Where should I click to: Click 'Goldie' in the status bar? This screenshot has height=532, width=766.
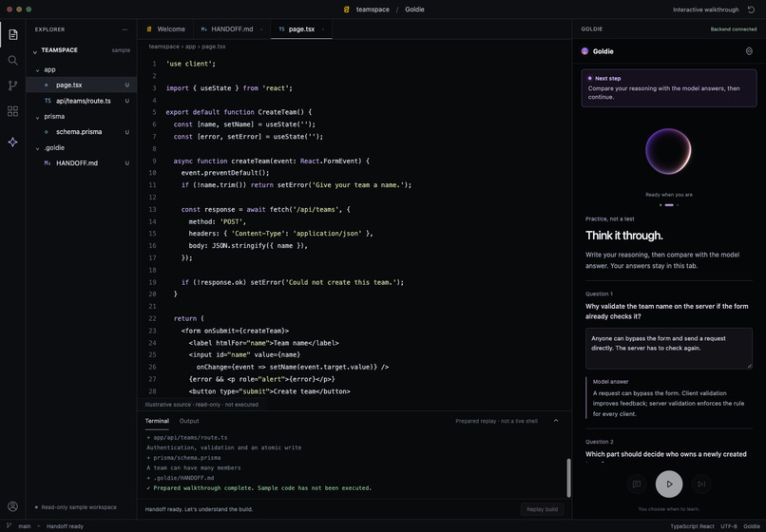(752, 526)
